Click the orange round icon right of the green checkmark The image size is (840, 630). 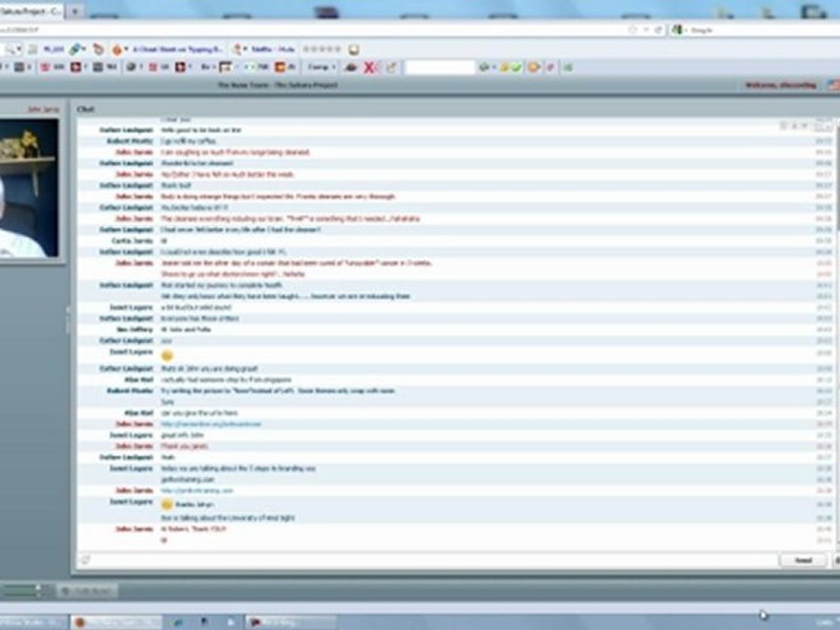pos(534,67)
